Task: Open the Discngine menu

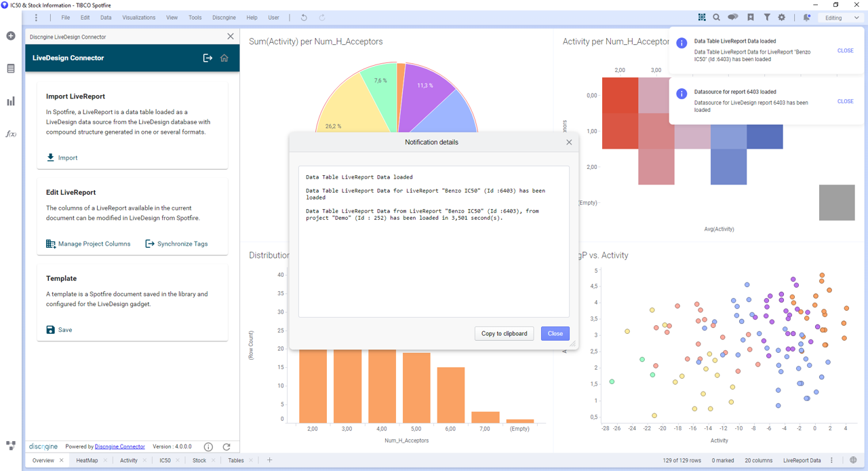Action: (x=225, y=18)
